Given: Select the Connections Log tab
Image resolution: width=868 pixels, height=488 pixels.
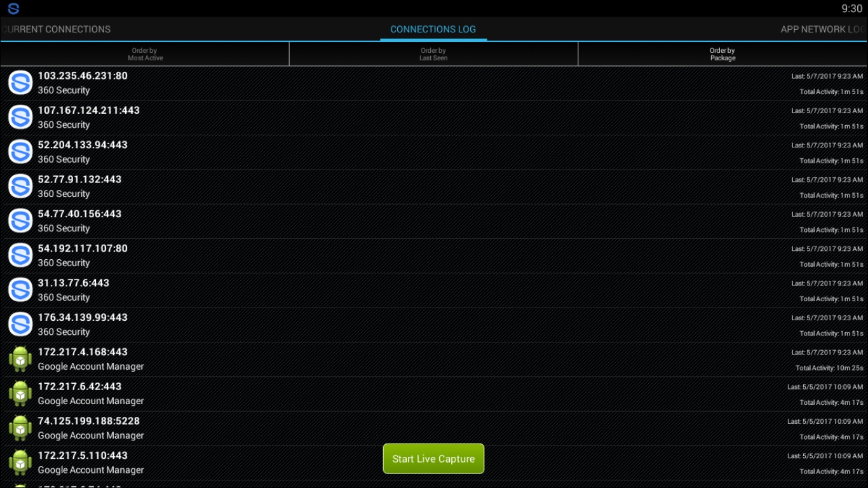Looking at the screenshot, I should 433,29.
